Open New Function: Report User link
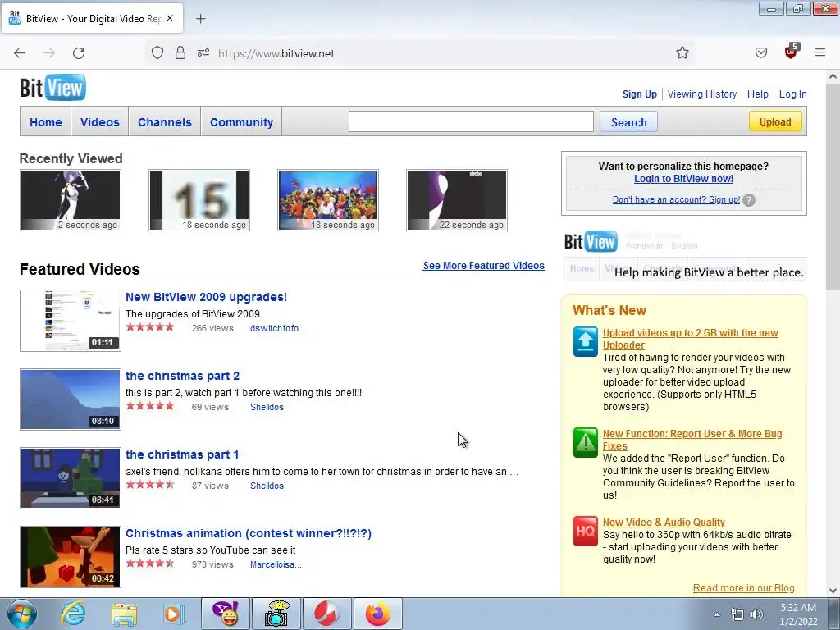Image resolution: width=840 pixels, height=630 pixels. click(x=692, y=440)
